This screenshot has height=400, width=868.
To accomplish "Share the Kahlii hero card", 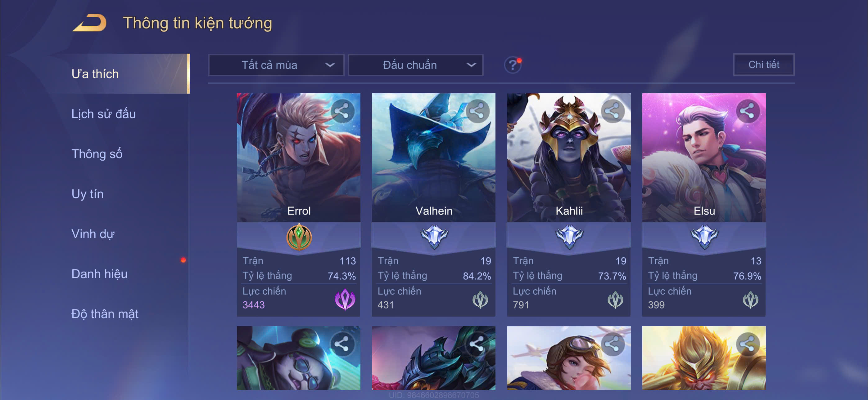I will pos(612,111).
